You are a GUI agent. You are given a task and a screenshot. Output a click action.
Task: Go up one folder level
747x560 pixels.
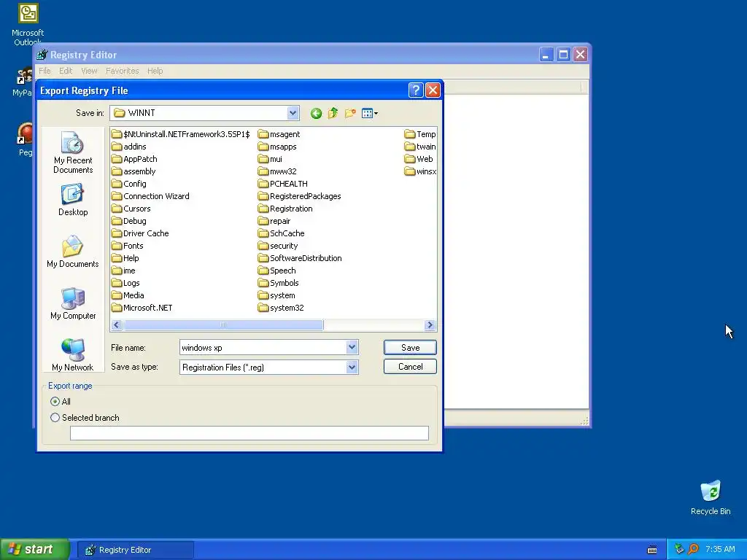pyautogui.click(x=333, y=113)
